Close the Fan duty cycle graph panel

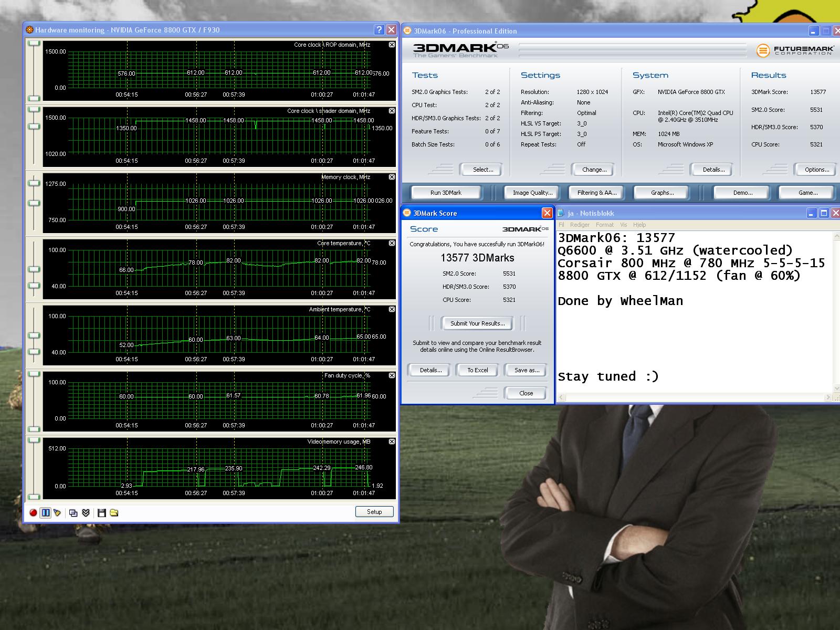click(392, 375)
